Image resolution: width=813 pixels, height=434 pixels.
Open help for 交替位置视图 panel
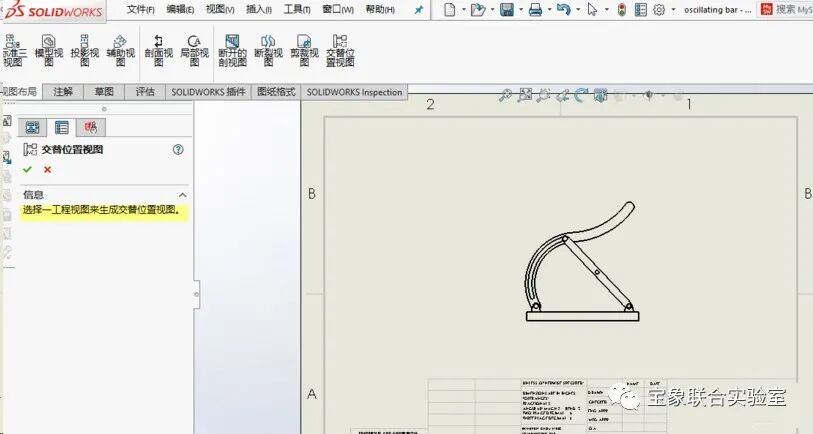[x=178, y=150]
